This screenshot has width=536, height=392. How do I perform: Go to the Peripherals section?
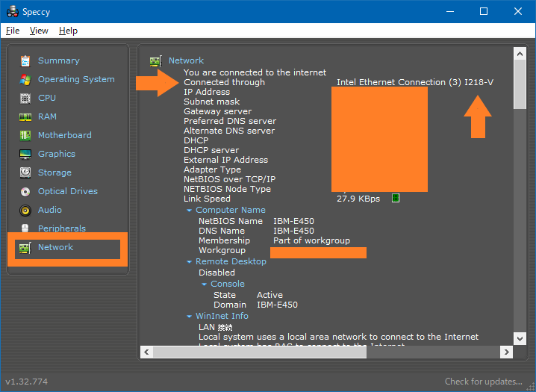62,228
